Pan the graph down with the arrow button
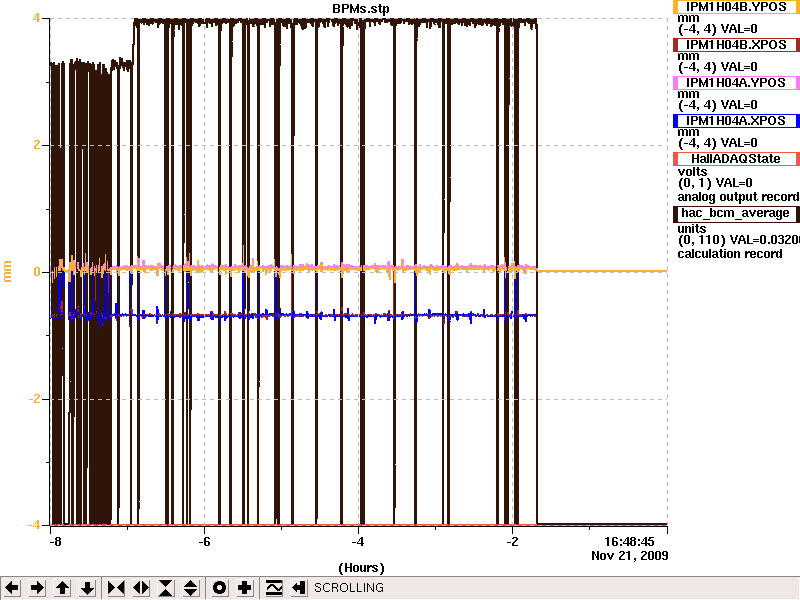Image resolution: width=800 pixels, height=600 pixels. [x=87, y=588]
